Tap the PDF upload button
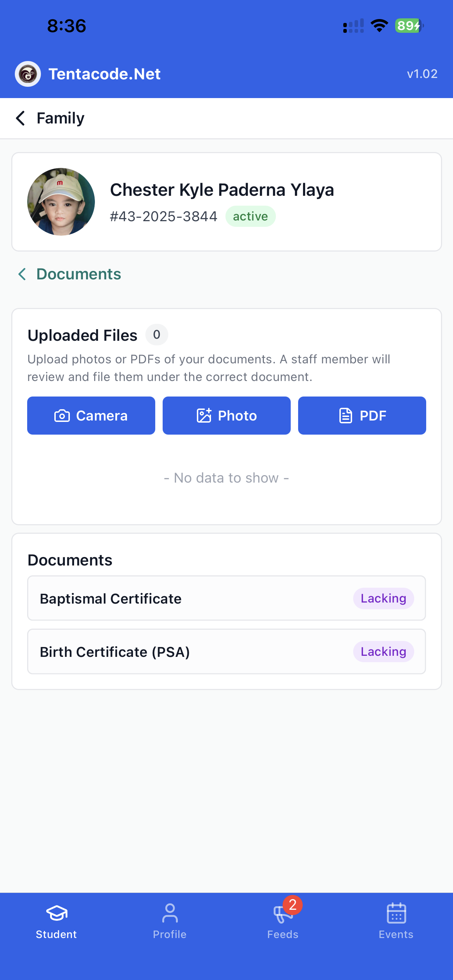Image resolution: width=453 pixels, height=980 pixels. 362,416
